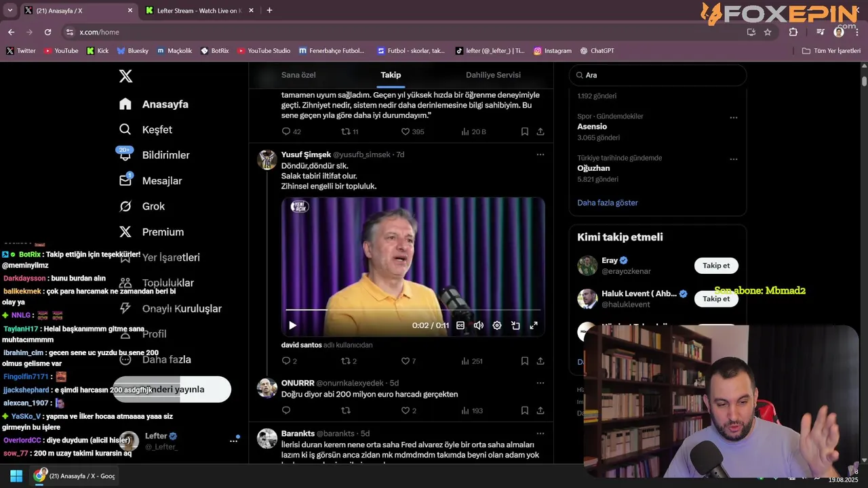Mute the video volume icon
Screen dimensions: 868x488
tap(479, 325)
